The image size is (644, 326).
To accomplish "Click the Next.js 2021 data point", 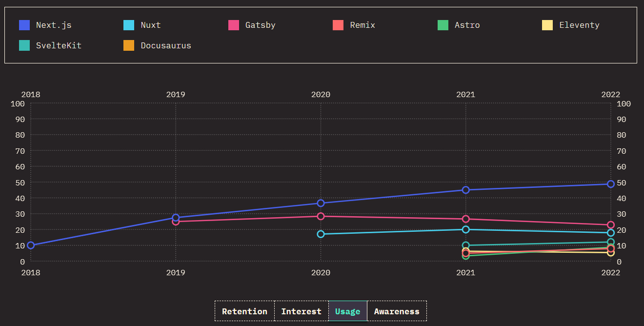I will point(465,190).
